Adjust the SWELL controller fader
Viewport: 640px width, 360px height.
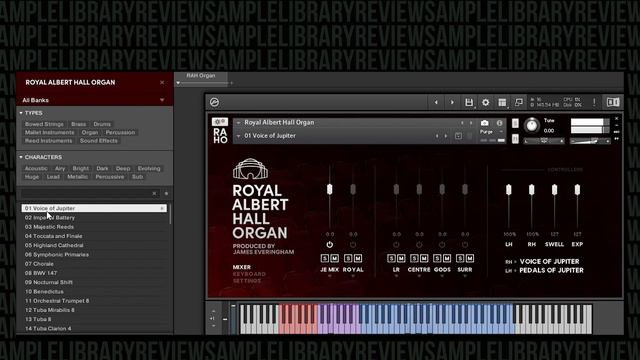point(554,190)
